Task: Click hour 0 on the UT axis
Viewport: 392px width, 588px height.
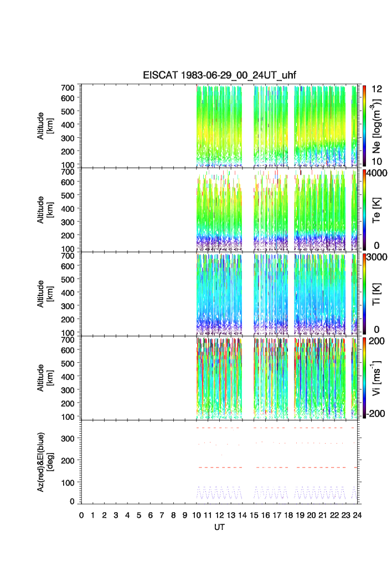Action: (x=81, y=516)
